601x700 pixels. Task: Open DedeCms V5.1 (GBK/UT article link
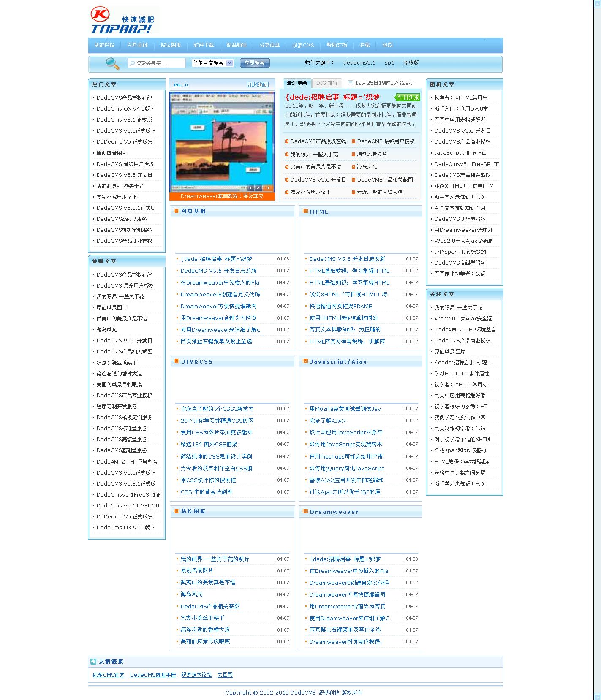tap(128, 506)
